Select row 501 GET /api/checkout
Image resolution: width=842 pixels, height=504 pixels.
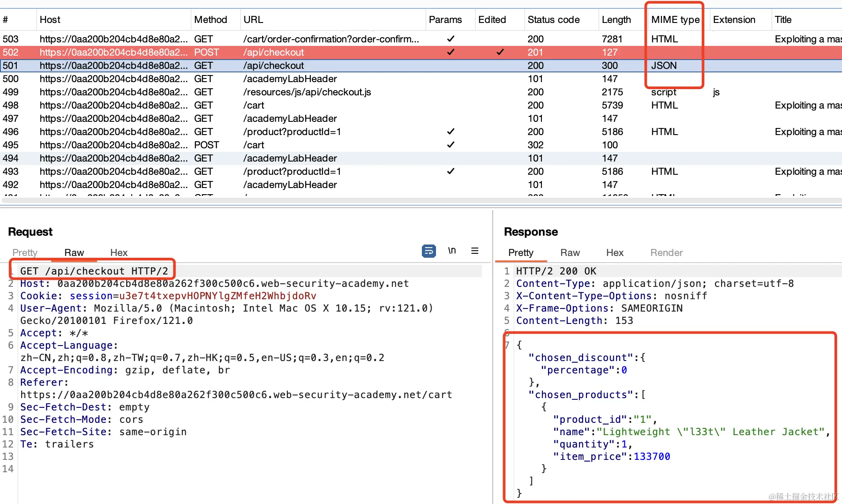point(421,65)
